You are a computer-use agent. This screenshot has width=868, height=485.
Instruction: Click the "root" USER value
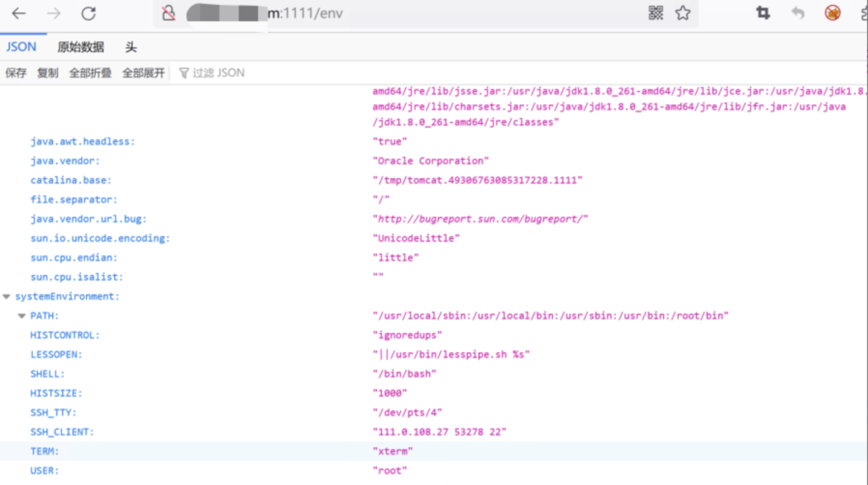[x=390, y=471]
